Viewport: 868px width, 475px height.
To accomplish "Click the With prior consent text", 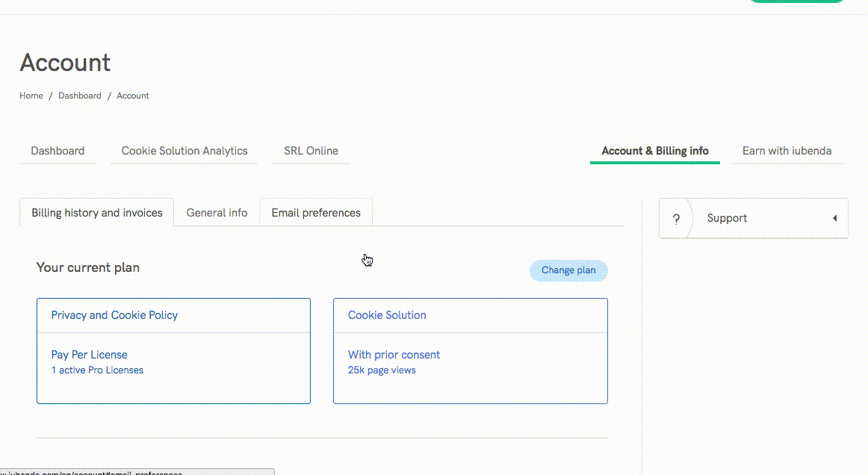I will click(394, 355).
